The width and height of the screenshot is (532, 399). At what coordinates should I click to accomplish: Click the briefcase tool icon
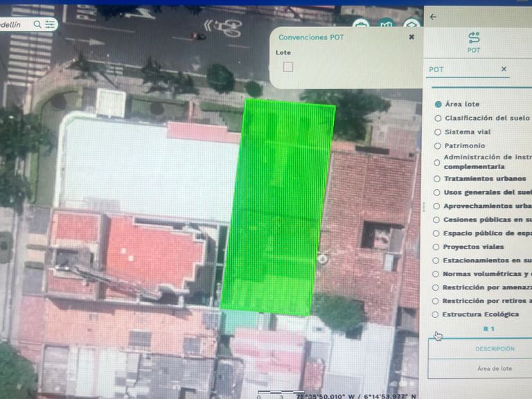[x=361, y=25]
